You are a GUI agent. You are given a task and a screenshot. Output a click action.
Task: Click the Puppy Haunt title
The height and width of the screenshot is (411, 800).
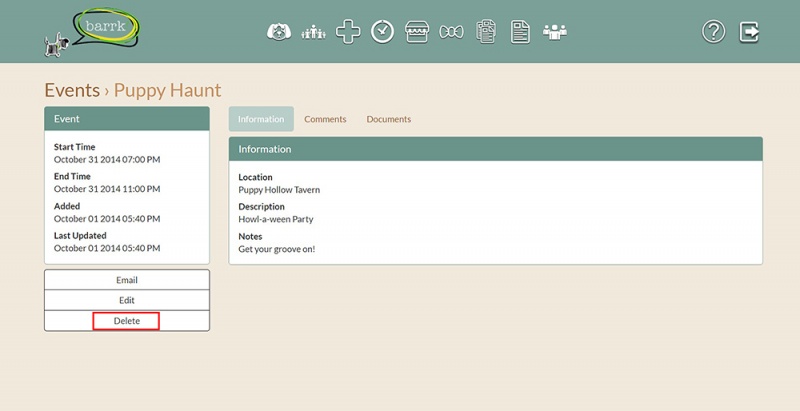pyautogui.click(x=167, y=90)
